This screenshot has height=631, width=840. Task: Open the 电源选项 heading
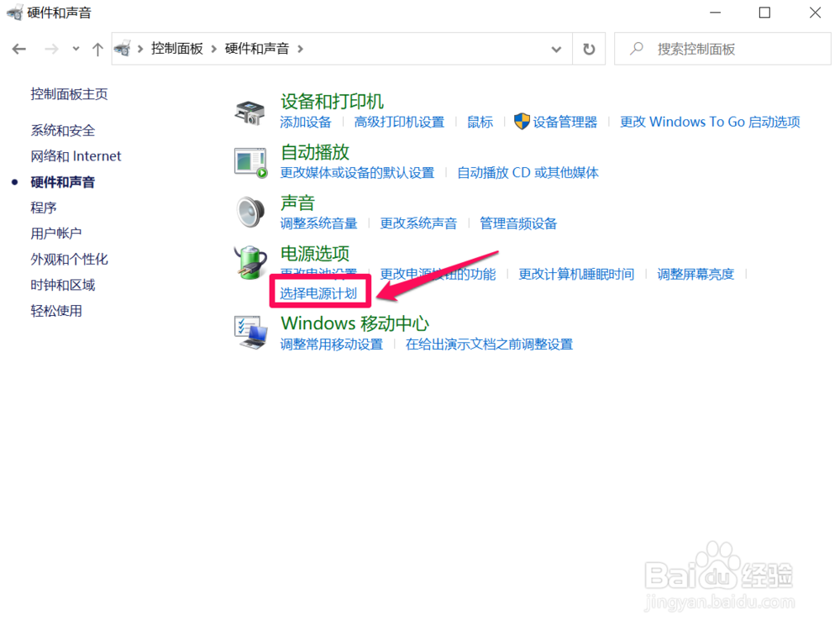tap(315, 254)
